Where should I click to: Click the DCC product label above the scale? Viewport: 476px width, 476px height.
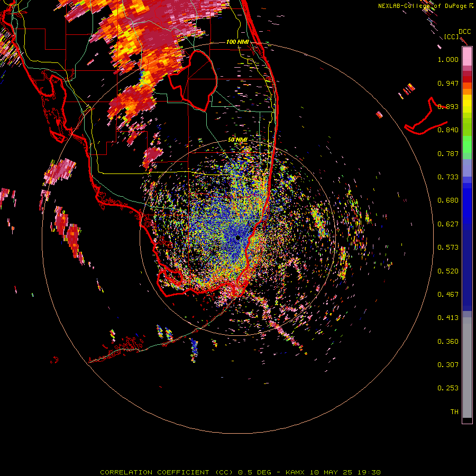click(465, 32)
